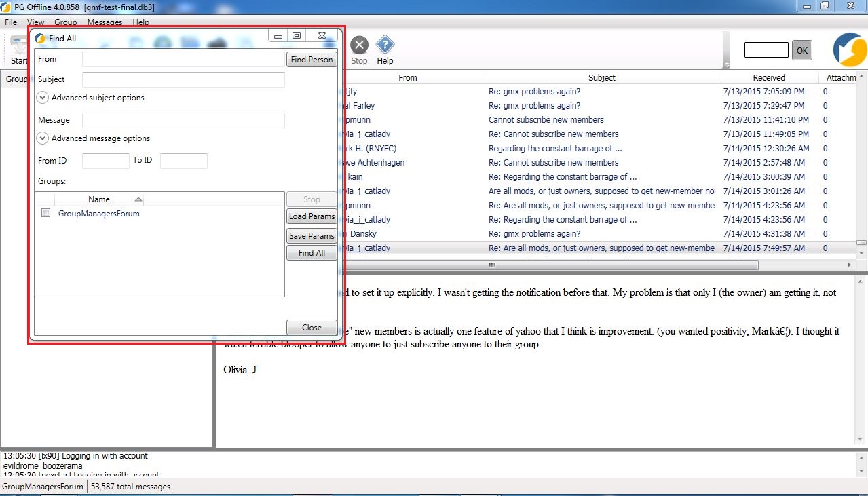
Task: Click the message list horizontal scrollbar thumb
Action: (x=492, y=265)
